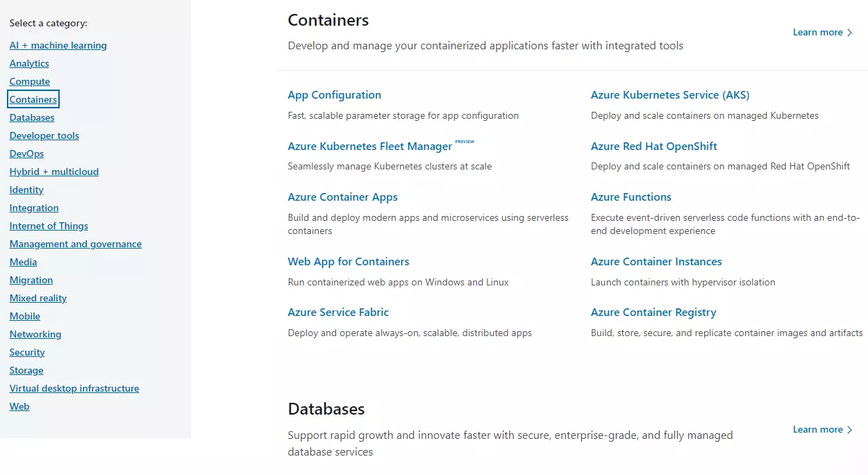Viewport: 868px width, 475px height.
Task: Open the Analytics category
Action: 29,62
